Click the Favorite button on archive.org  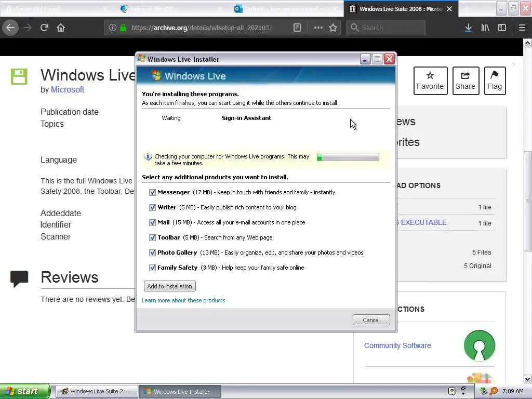coord(430,81)
